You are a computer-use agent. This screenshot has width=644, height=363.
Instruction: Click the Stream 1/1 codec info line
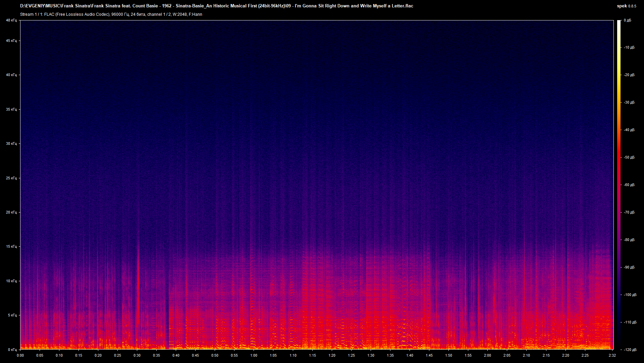(111, 14)
